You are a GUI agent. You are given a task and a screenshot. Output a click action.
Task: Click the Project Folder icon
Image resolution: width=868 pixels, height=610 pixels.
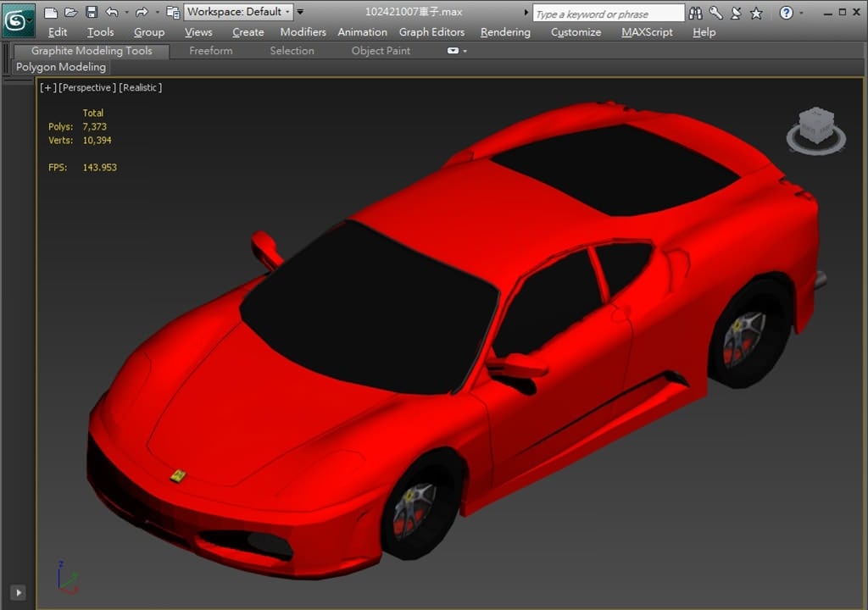pos(173,13)
